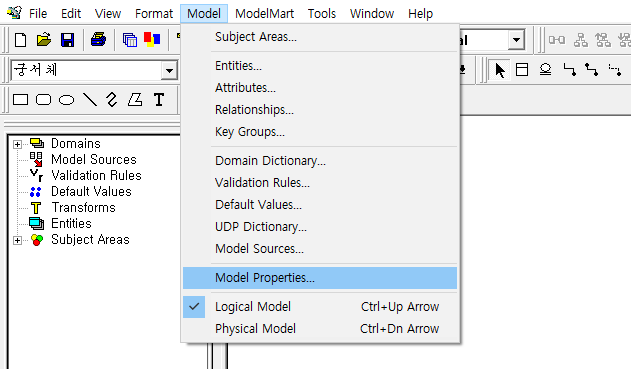Click the red, blue and yellow squares icon
Image resolution: width=631 pixels, height=369 pixels.
pyautogui.click(x=152, y=39)
